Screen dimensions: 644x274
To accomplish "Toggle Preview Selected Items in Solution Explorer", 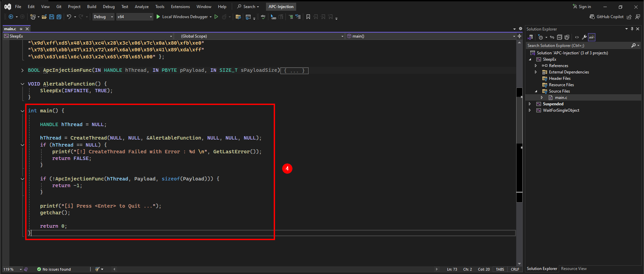I will [592, 37].
